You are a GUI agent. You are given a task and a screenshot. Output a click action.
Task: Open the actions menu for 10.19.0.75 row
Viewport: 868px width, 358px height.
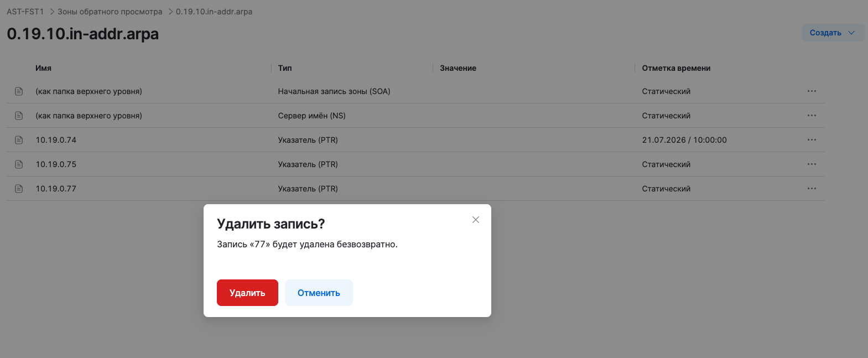[812, 164]
